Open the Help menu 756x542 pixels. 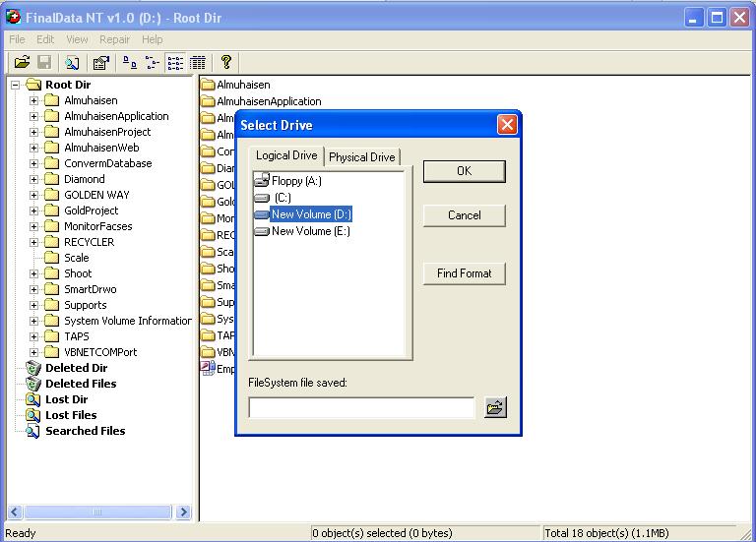click(x=152, y=39)
